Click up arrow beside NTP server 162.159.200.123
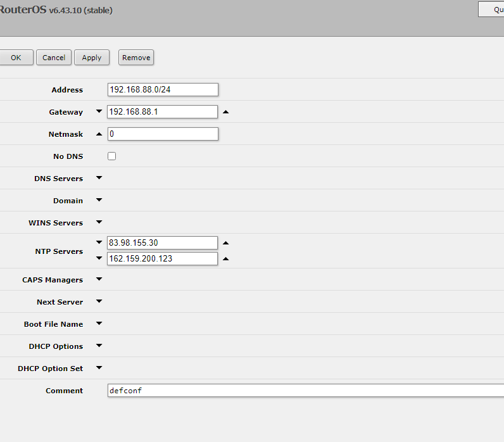 tap(226, 259)
